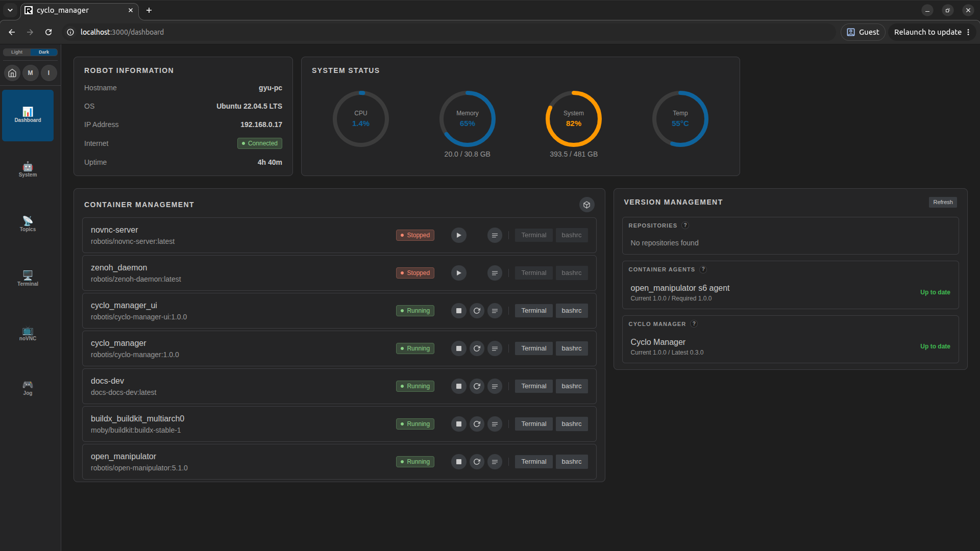
Task: Open bashrc for open_manipulator
Action: click(572, 462)
